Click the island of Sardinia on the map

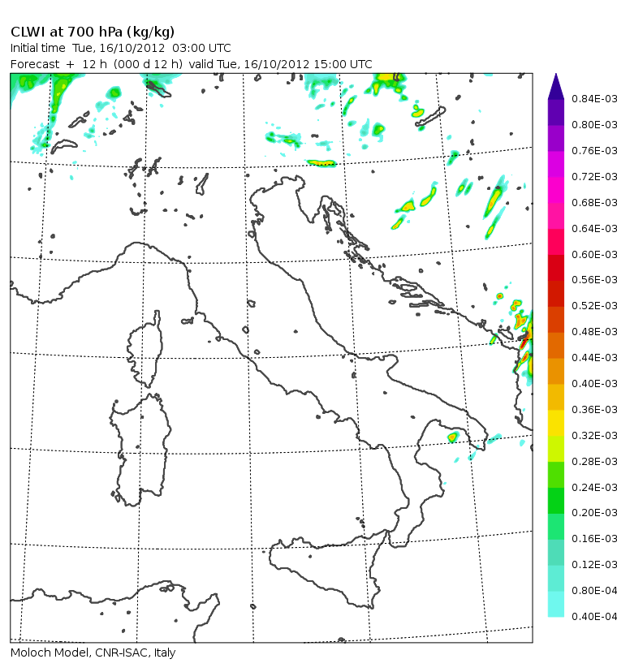pos(141,450)
